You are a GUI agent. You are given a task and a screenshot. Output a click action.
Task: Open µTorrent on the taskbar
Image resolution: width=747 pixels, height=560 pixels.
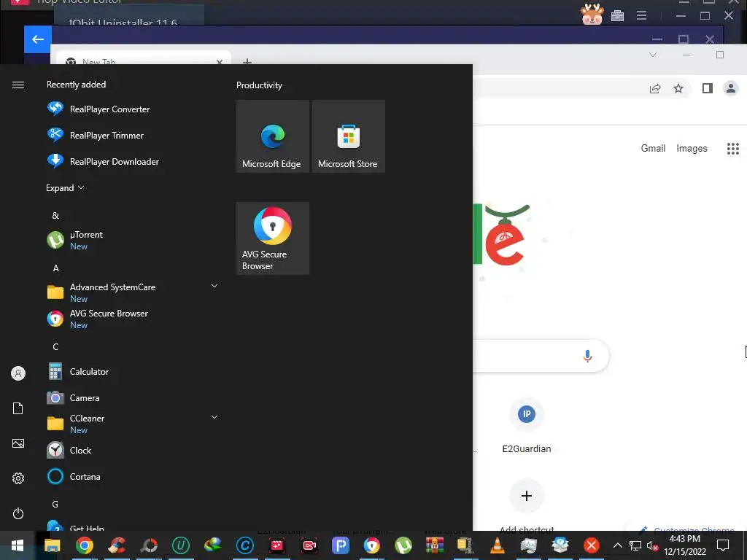[403, 545]
